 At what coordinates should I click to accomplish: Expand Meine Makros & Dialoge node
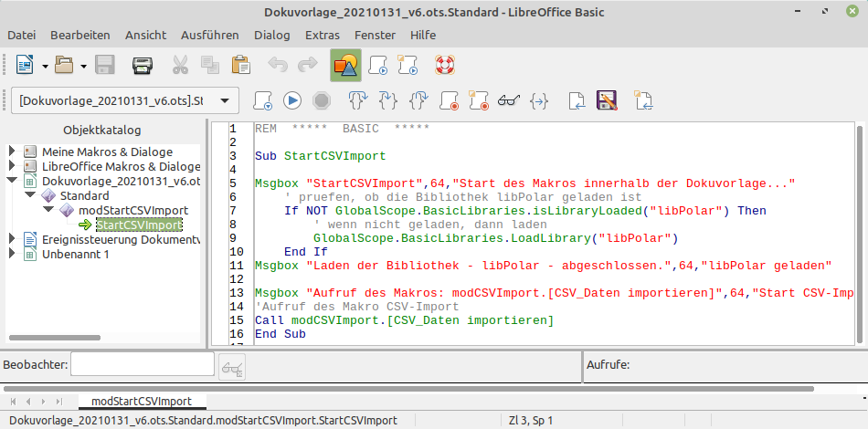pos(12,152)
